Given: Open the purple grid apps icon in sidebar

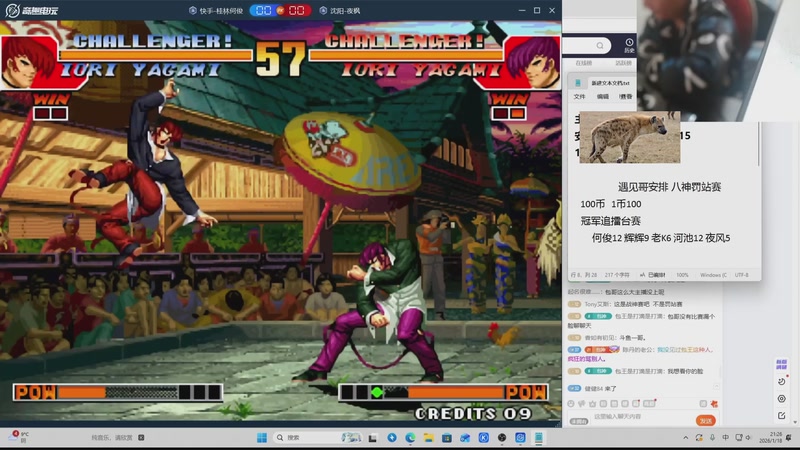Looking at the screenshot, I should click(781, 364).
